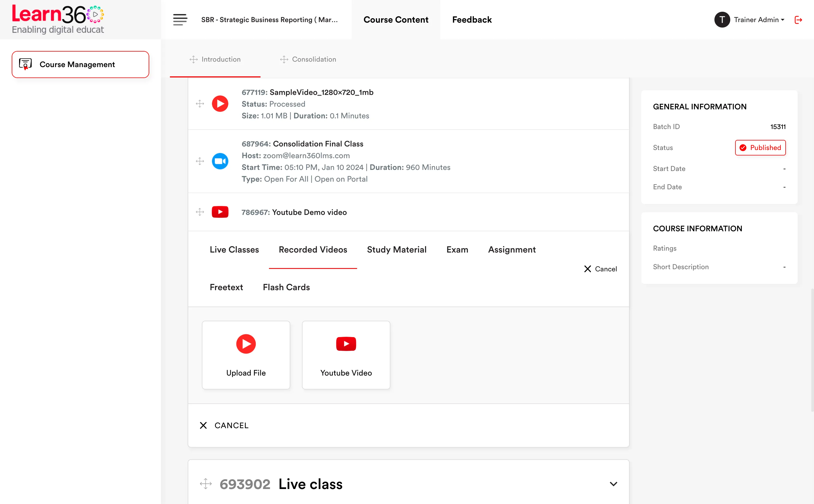814x504 pixels.
Task: Open the Trainer Admin dropdown
Action: [x=759, y=20]
